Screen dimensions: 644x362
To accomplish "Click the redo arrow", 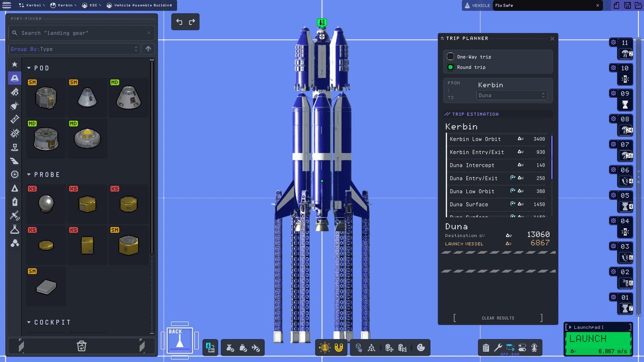I will coord(192,22).
